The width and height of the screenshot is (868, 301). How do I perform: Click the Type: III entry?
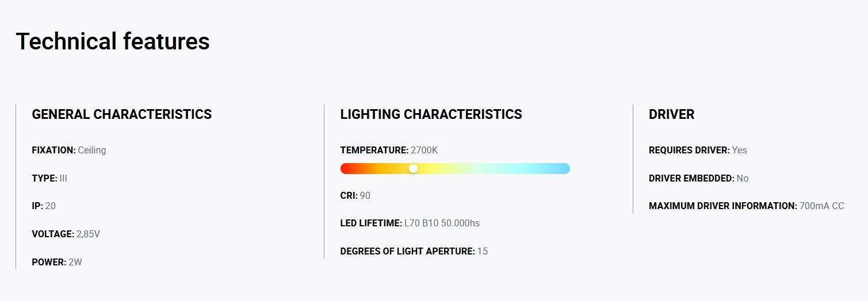click(x=49, y=178)
